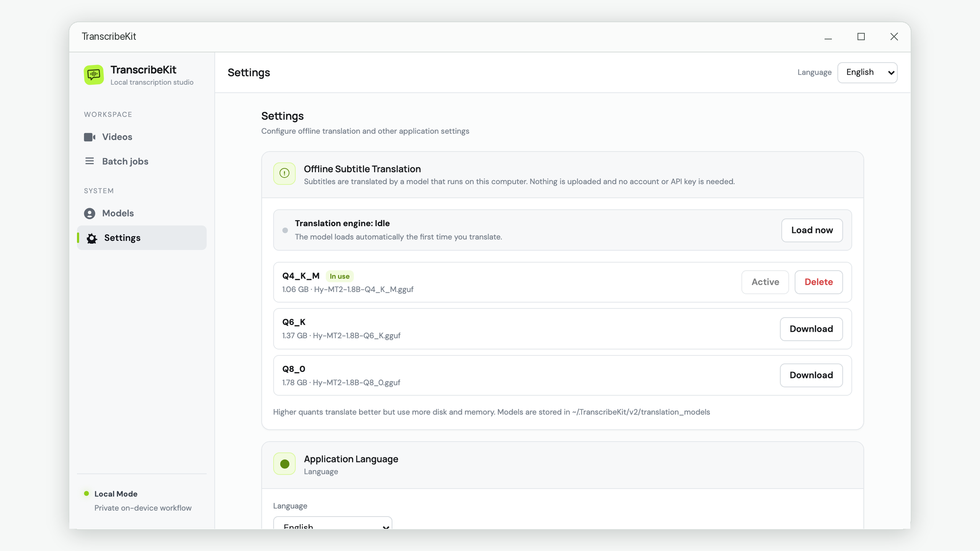Click the models storage path note
The width and height of the screenshot is (980, 551).
point(492,412)
